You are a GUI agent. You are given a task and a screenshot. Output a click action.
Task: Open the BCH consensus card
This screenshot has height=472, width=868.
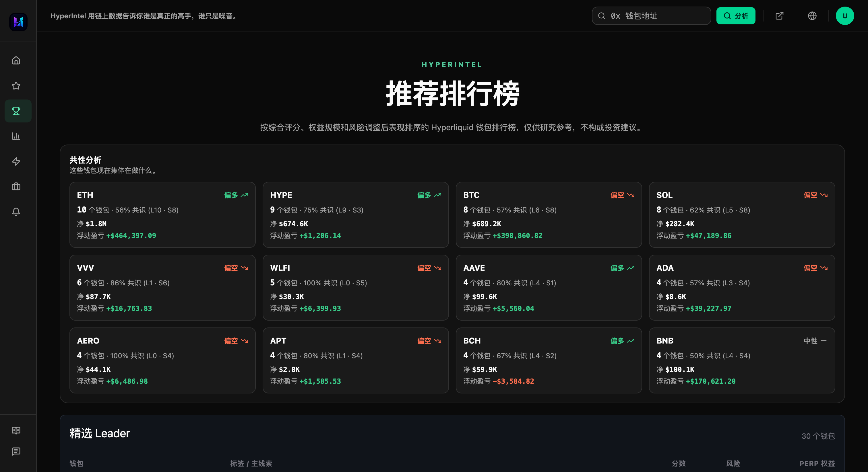[549, 360]
